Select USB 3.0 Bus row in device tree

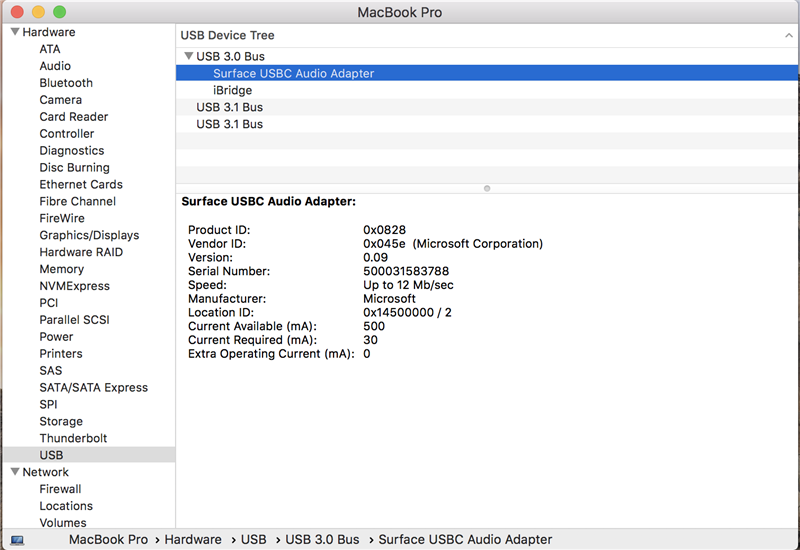click(487, 56)
